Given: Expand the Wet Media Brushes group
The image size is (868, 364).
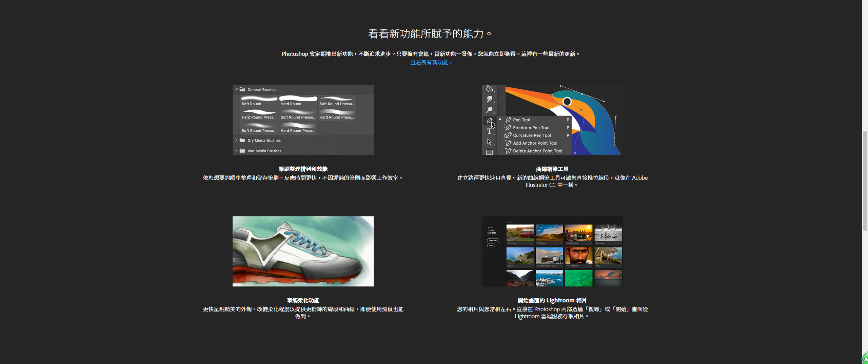Looking at the screenshot, I should click(236, 151).
